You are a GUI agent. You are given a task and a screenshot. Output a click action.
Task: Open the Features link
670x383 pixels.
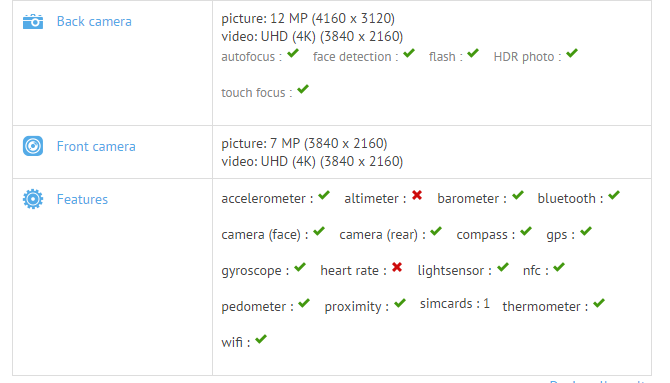pos(82,199)
